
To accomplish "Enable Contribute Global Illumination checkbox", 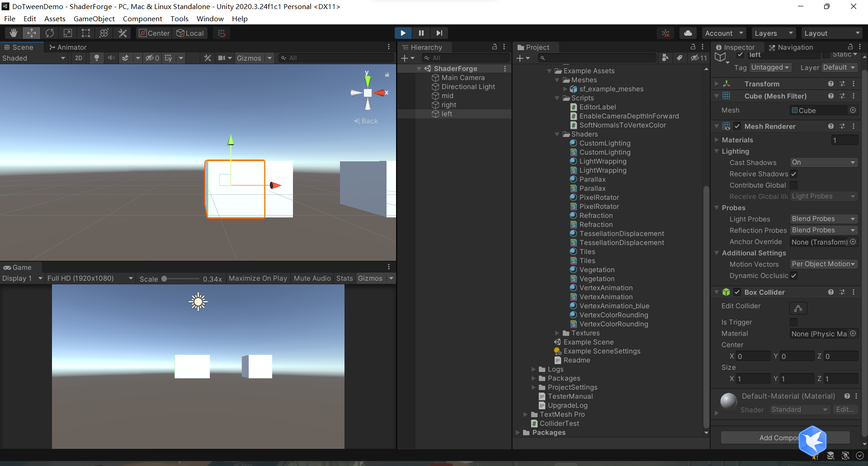I will [794, 185].
